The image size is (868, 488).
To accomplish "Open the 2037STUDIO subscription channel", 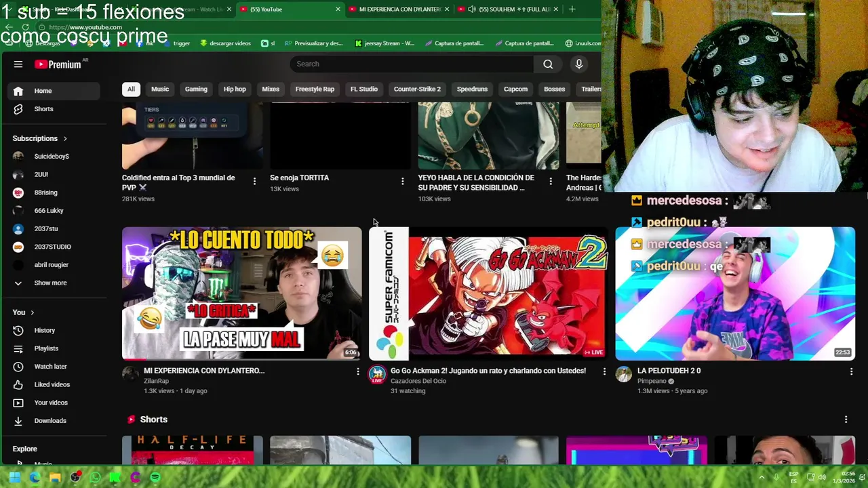I will click(x=52, y=247).
